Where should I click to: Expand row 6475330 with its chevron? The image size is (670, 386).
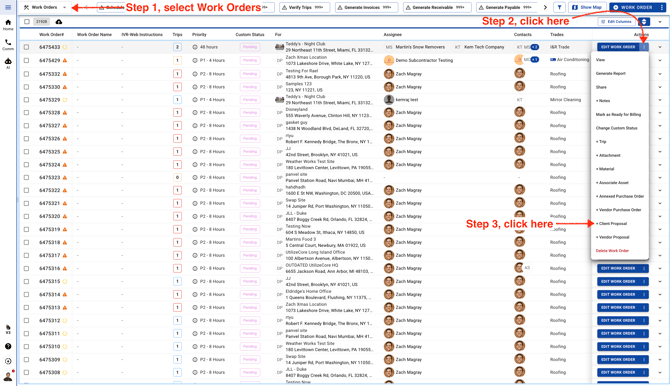click(x=660, y=87)
